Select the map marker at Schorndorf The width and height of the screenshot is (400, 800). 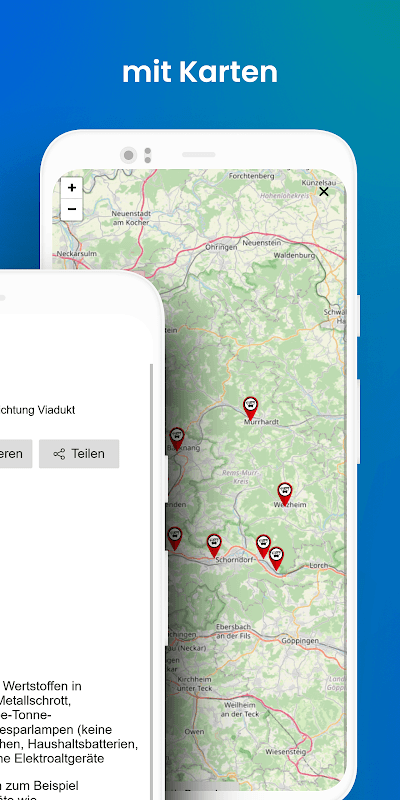pos(214,545)
